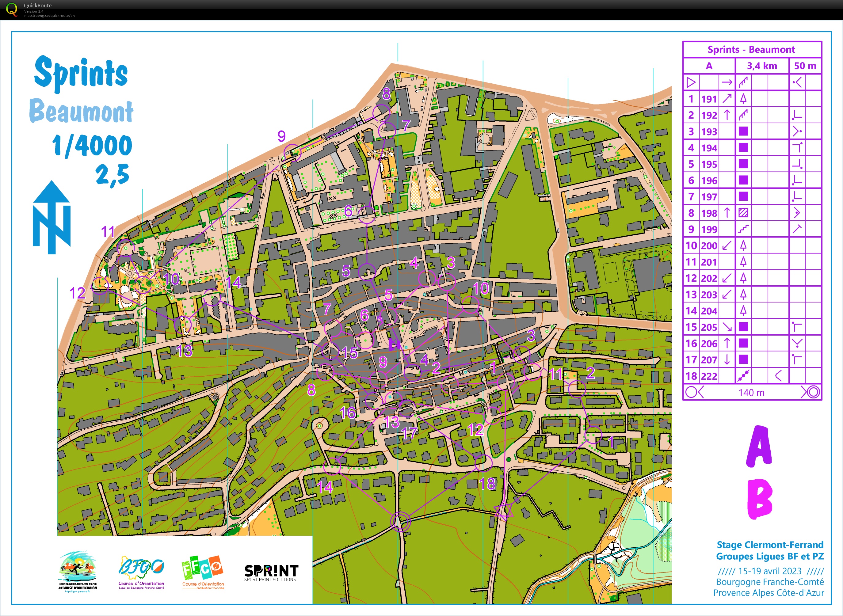Image resolution: width=843 pixels, height=616 pixels.
Task: Click the stairs symbol in row 199
Action: (x=743, y=229)
